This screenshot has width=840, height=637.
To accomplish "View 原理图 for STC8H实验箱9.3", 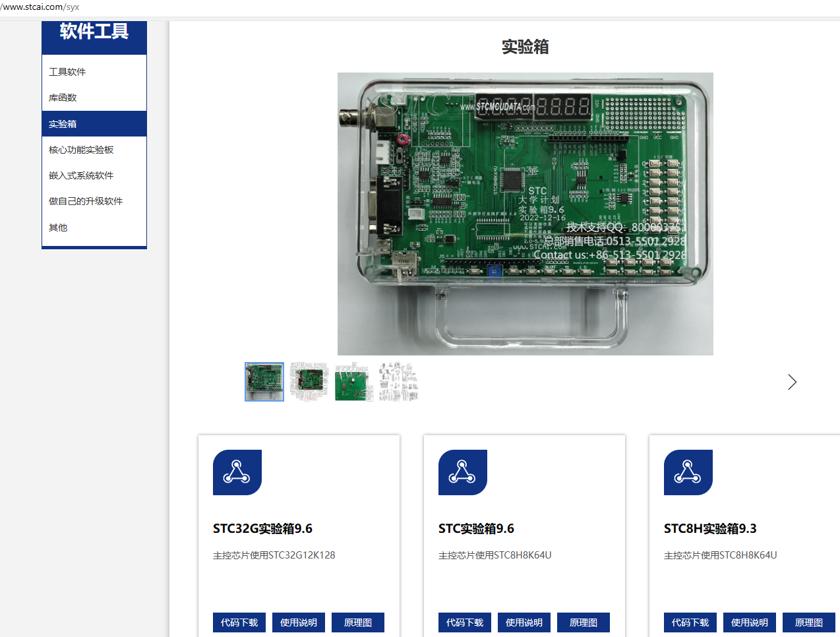I will pyautogui.click(x=809, y=622).
